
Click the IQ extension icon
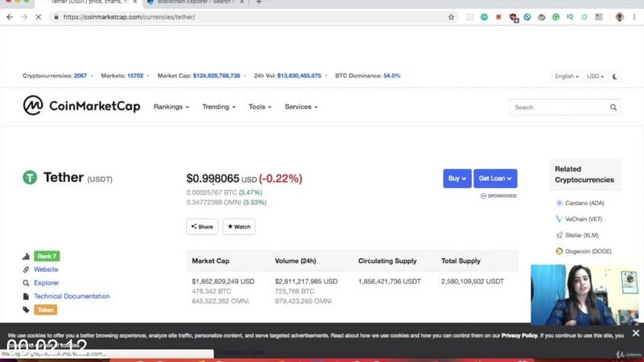570,17
